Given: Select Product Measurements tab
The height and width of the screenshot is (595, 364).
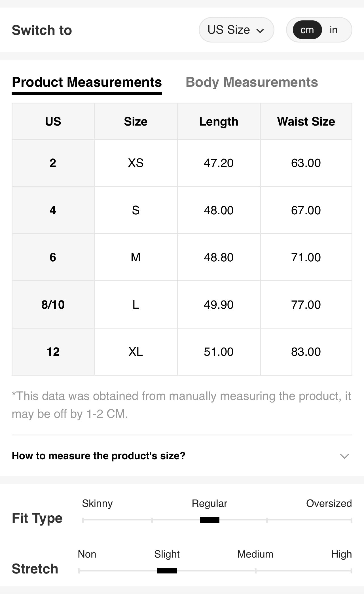Looking at the screenshot, I should (87, 82).
